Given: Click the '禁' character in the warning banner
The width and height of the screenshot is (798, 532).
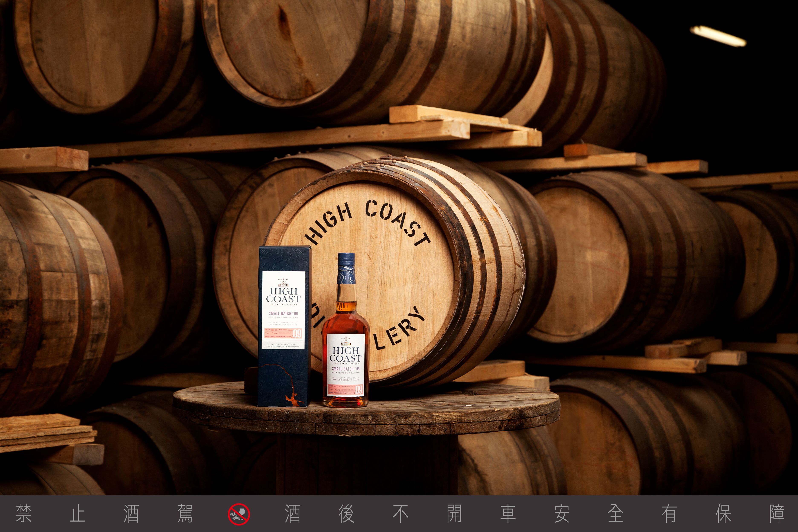Looking at the screenshot, I should coord(24,514).
